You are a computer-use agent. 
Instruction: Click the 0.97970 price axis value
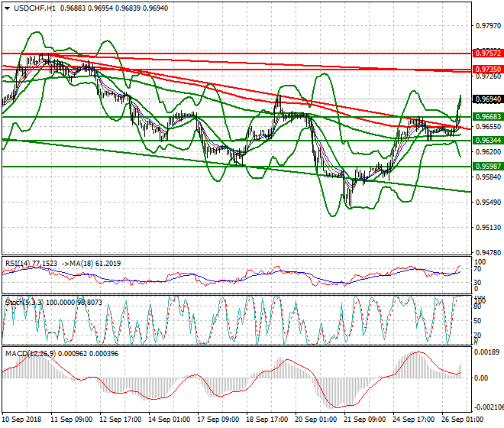pyautogui.click(x=488, y=25)
